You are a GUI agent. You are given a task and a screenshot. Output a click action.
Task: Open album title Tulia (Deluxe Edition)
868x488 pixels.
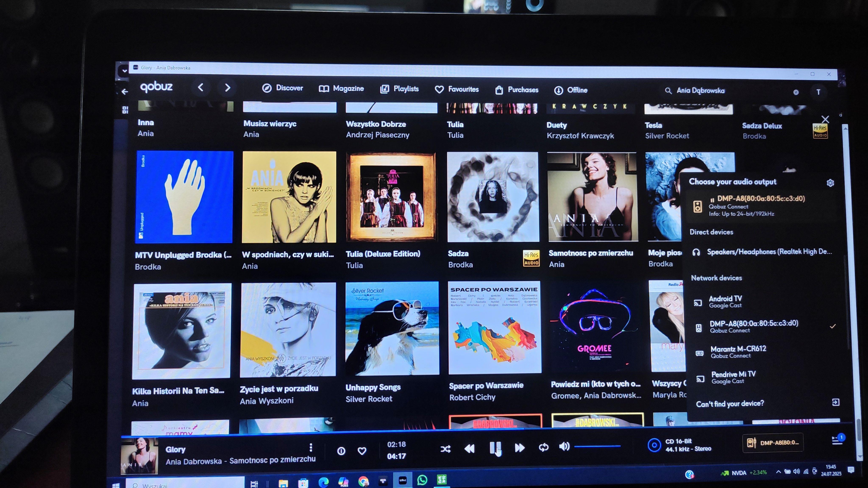[x=383, y=254]
